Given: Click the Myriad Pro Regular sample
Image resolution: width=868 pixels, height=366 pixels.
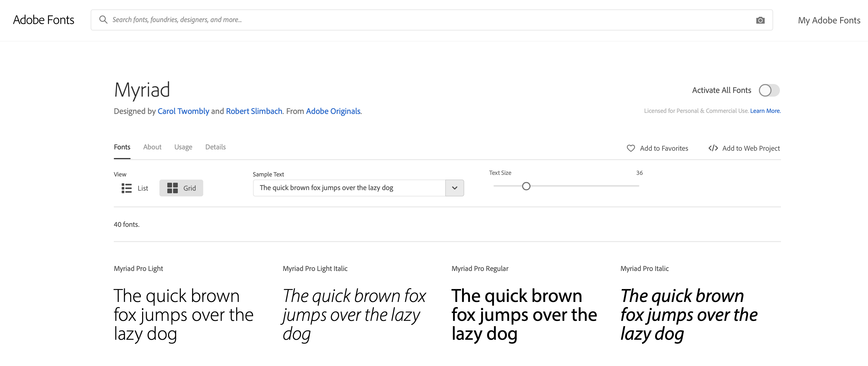Looking at the screenshot, I should point(524,314).
